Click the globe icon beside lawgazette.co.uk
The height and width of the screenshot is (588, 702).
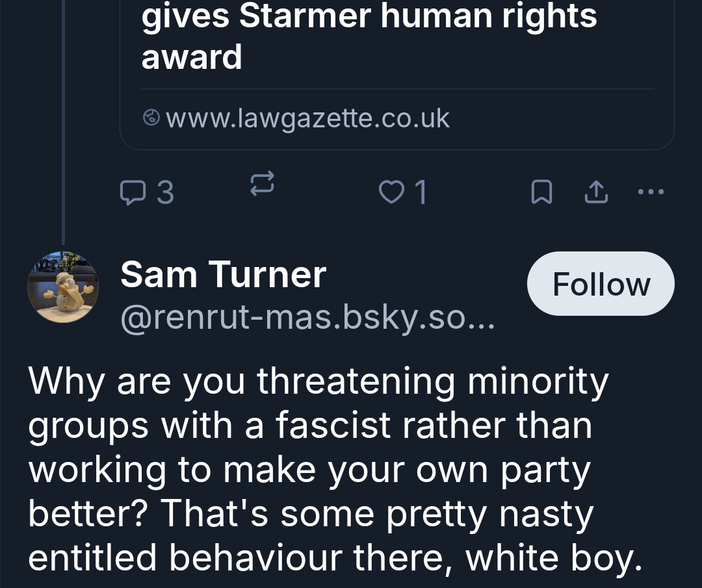point(151,118)
